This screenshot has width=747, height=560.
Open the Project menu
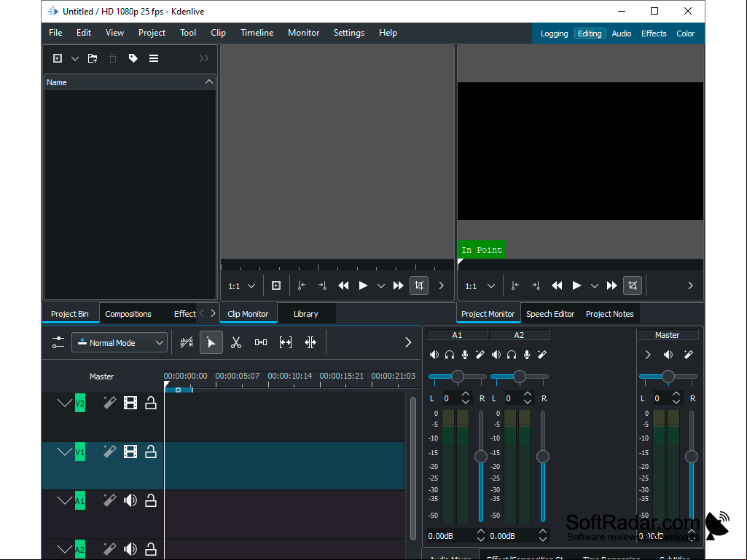(x=152, y=33)
